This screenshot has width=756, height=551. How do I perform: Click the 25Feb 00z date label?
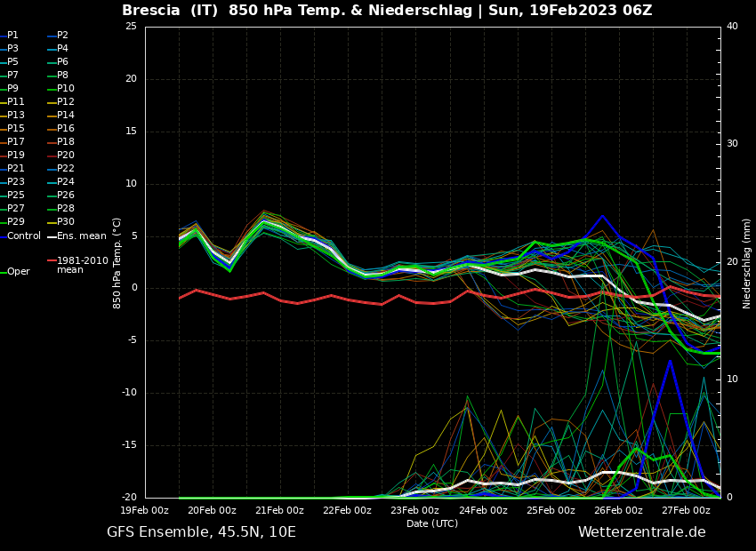click(x=551, y=510)
